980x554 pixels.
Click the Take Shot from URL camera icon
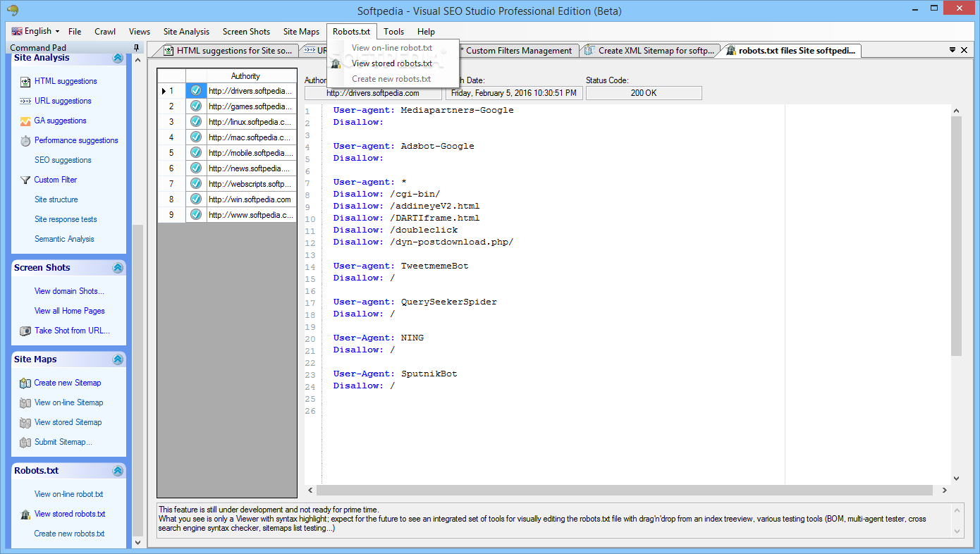coord(25,331)
